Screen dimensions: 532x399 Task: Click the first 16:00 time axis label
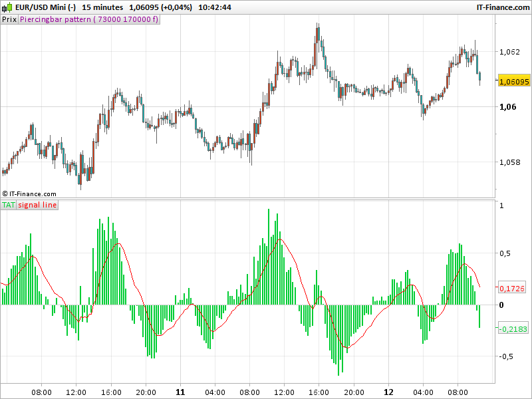coord(111,392)
